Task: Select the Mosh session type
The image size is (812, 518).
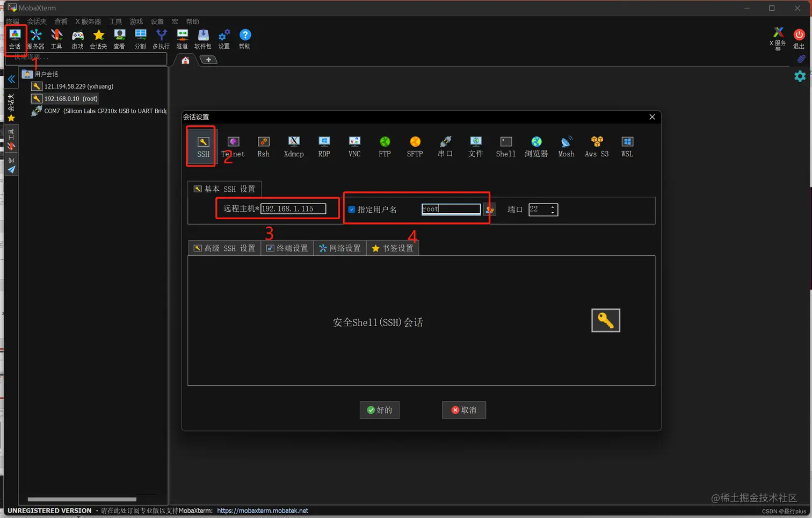Action: point(566,146)
